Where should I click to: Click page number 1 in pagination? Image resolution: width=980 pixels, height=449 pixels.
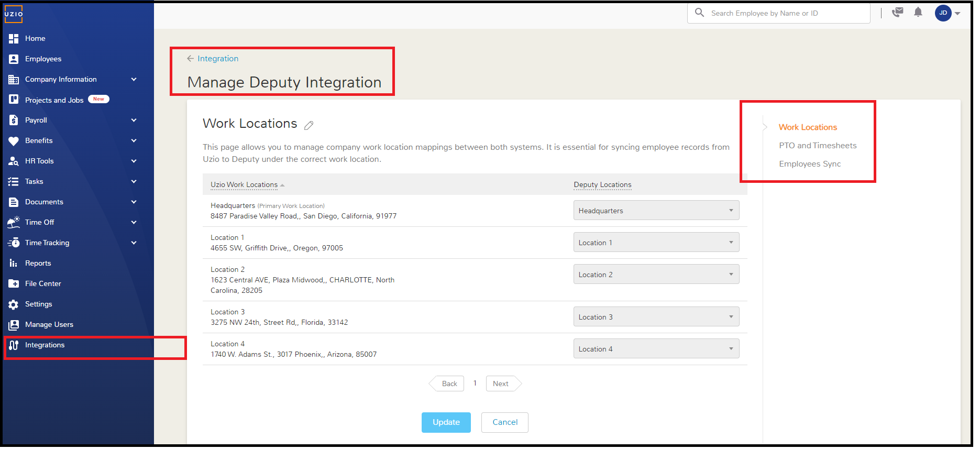point(475,384)
